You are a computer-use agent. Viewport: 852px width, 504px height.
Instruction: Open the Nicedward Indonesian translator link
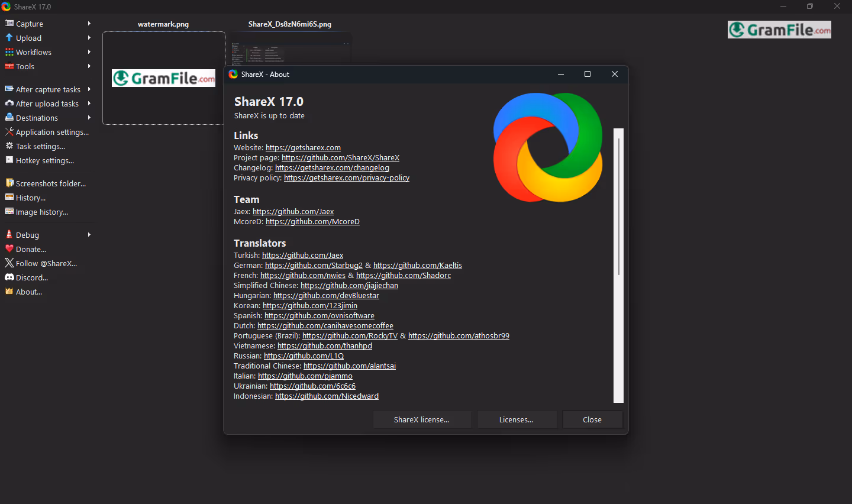coord(327,396)
